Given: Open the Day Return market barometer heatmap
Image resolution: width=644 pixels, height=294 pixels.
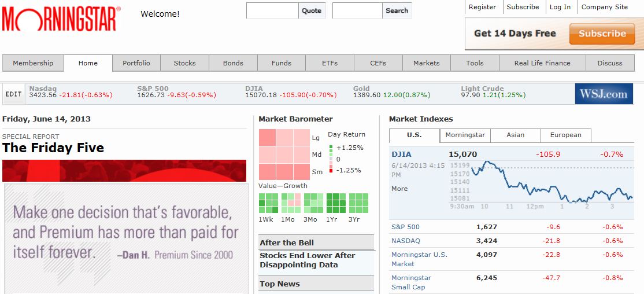Looking at the screenshot, I should (284, 155).
